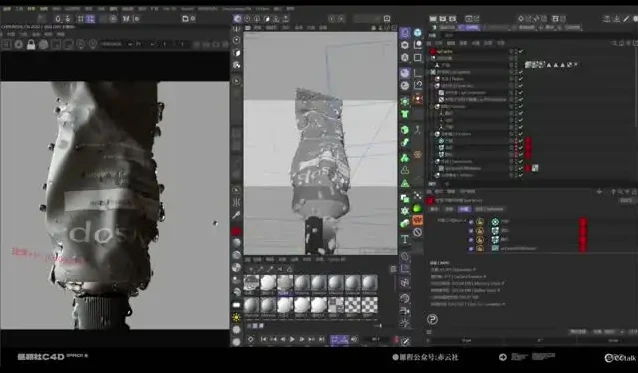Select the rectangle spline outline icon
The height and width of the screenshot is (373, 638).
click(x=417, y=58)
